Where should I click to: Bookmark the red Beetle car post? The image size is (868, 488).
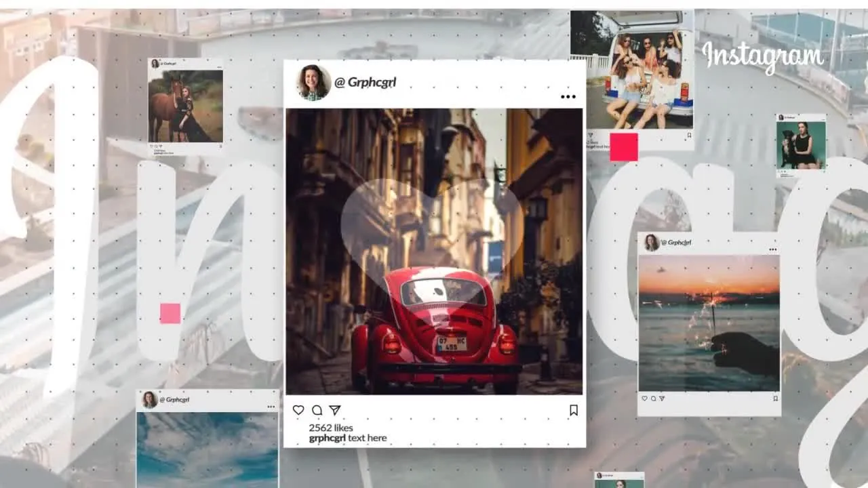pos(574,410)
